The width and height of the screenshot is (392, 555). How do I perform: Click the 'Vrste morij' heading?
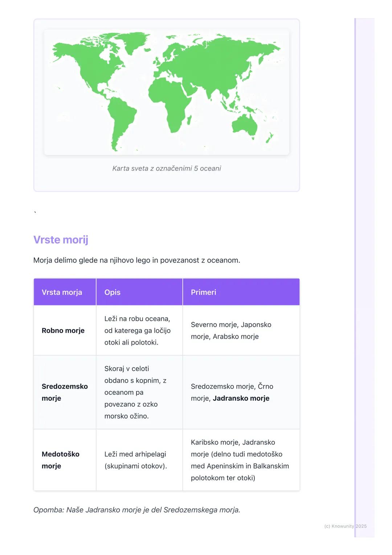tap(61, 240)
